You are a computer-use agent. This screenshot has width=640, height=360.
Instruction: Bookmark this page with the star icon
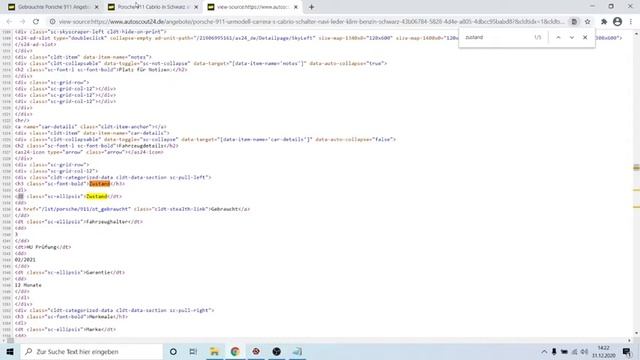(587, 22)
